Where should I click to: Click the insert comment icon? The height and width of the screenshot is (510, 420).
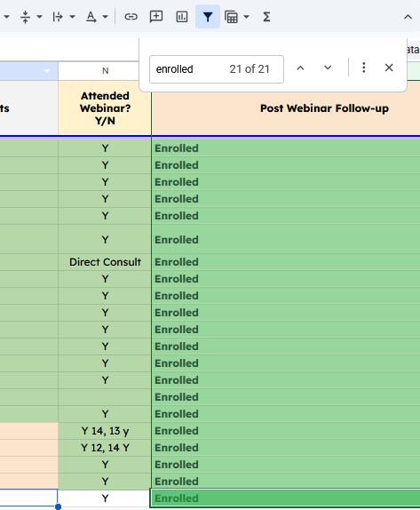pyautogui.click(x=156, y=17)
